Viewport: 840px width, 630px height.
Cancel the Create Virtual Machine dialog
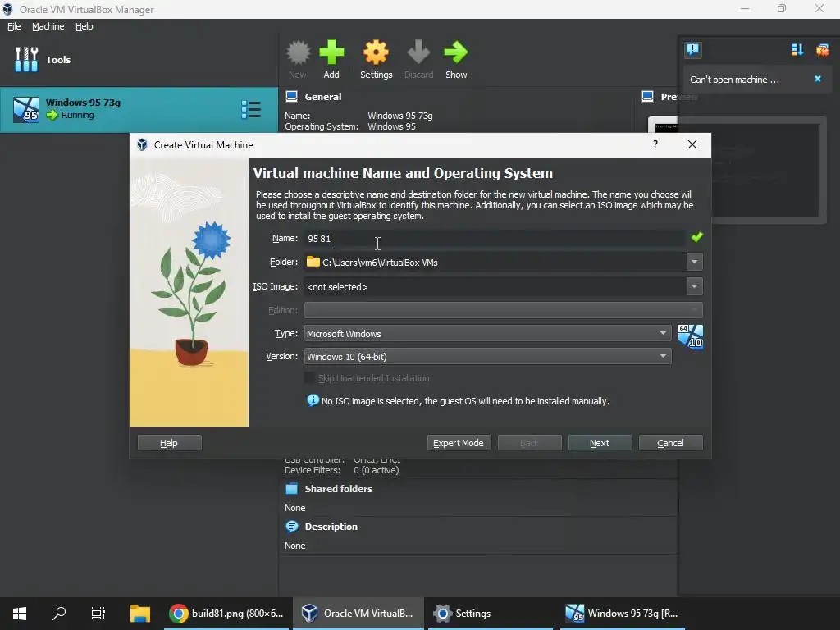[x=671, y=442]
